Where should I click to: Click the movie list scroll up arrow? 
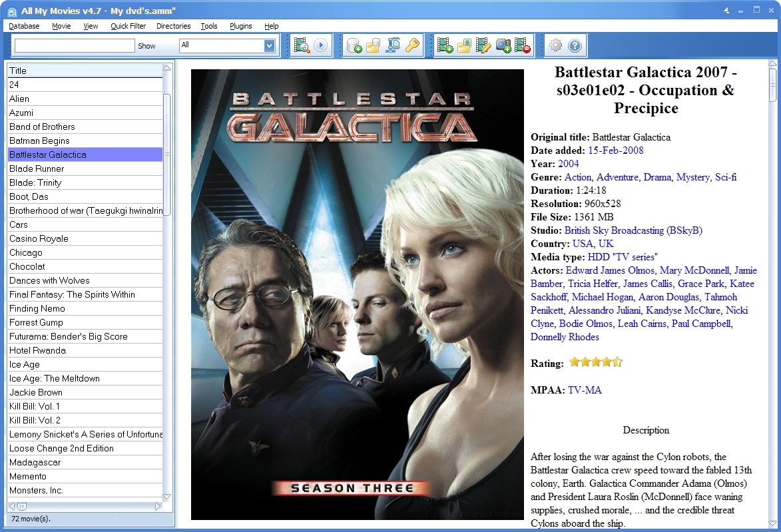point(167,68)
